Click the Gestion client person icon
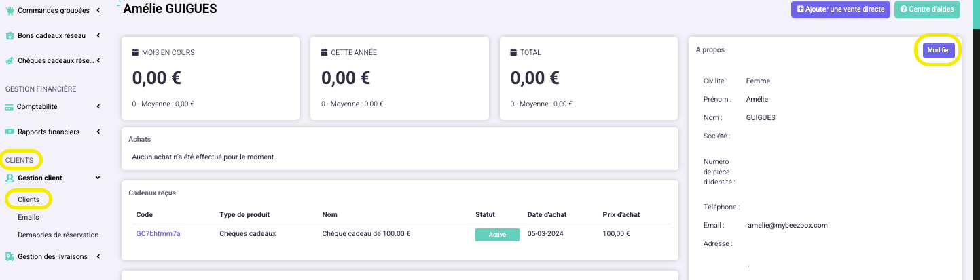The image size is (980, 280). pos(10,178)
